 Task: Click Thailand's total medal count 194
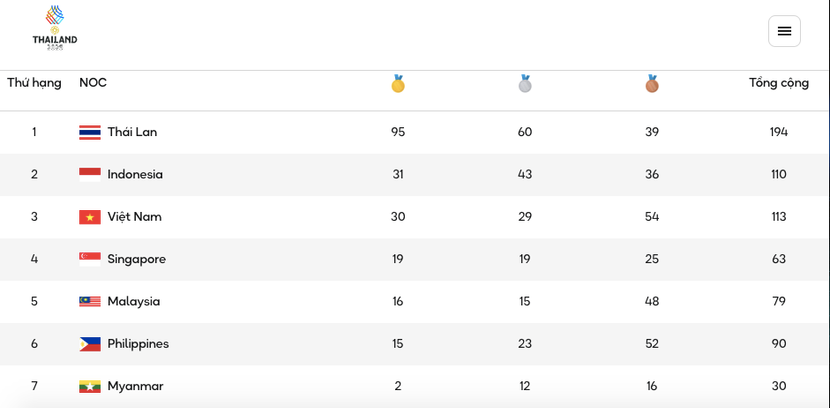779,132
